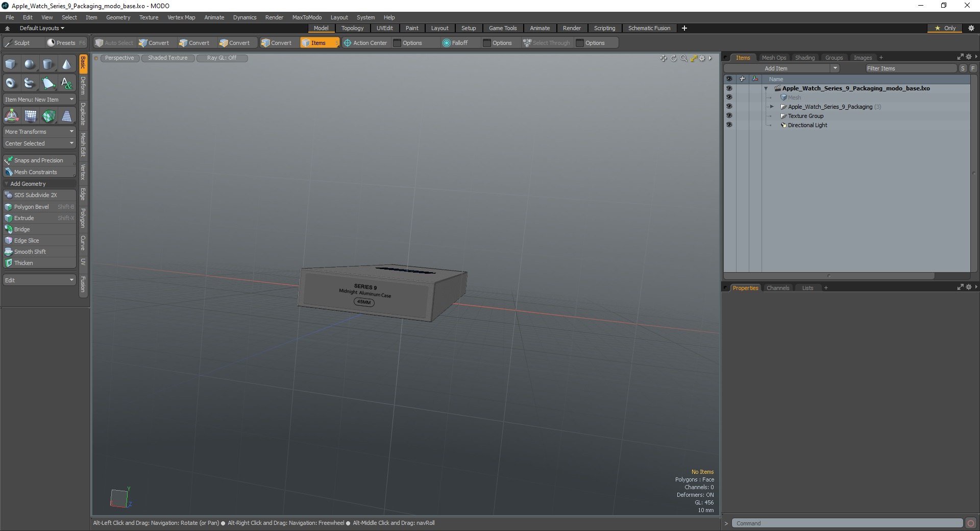Toggle the S button beside Filter Items

[x=963, y=68]
